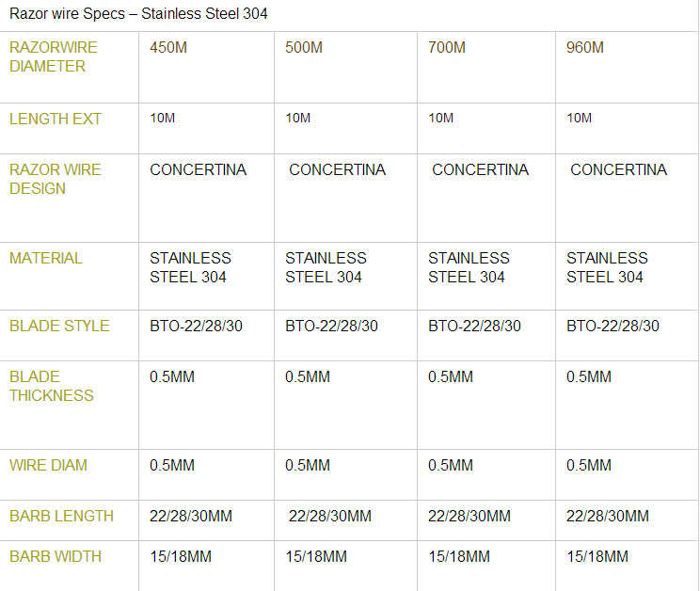Click the MATERIAL row header
Viewport: 700px width, 591px height.
[46, 258]
